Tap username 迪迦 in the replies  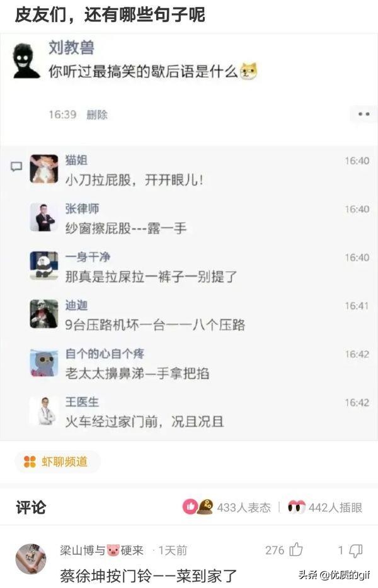click(76, 305)
